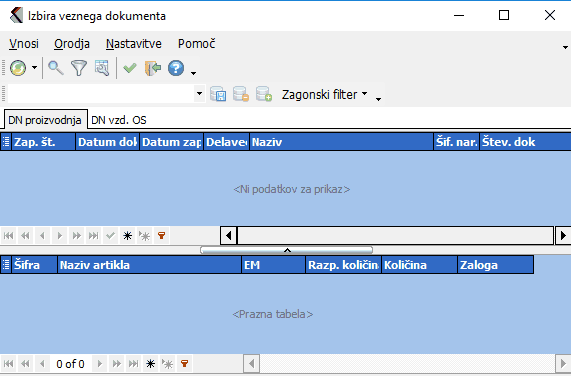
Task: Click the upper horizontal scrollbar track
Action: tap(395, 236)
